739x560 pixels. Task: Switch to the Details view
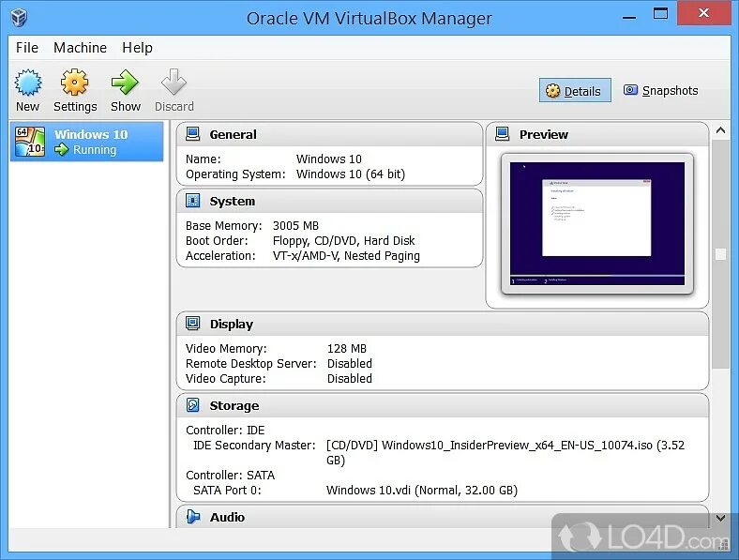pos(575,90)
